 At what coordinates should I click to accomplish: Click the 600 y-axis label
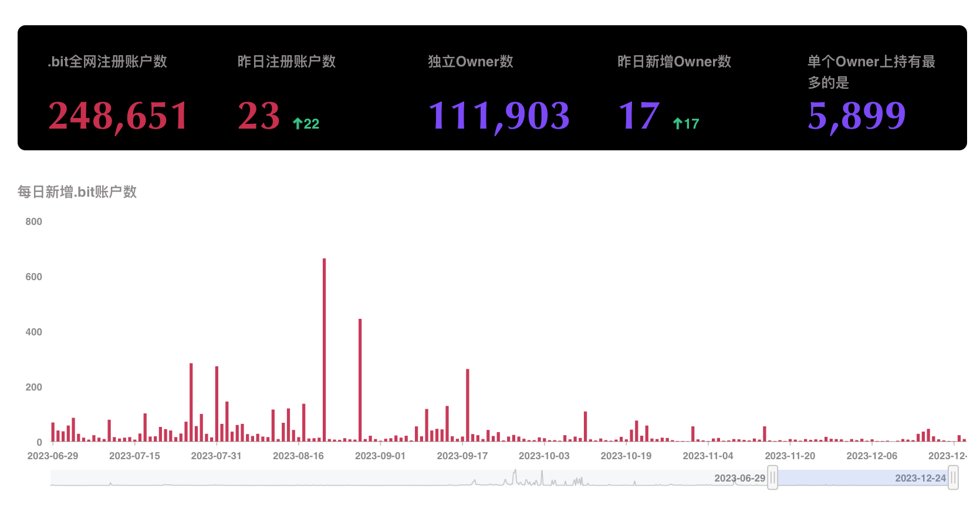click(x=33, y=277)
